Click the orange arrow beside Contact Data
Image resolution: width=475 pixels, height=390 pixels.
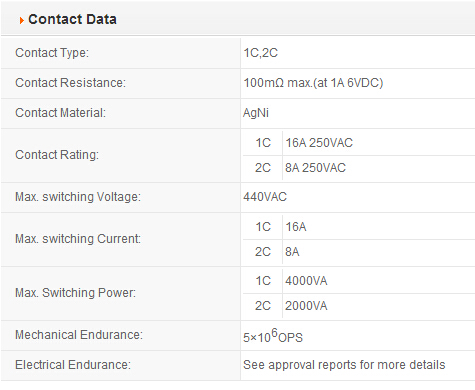22,20
